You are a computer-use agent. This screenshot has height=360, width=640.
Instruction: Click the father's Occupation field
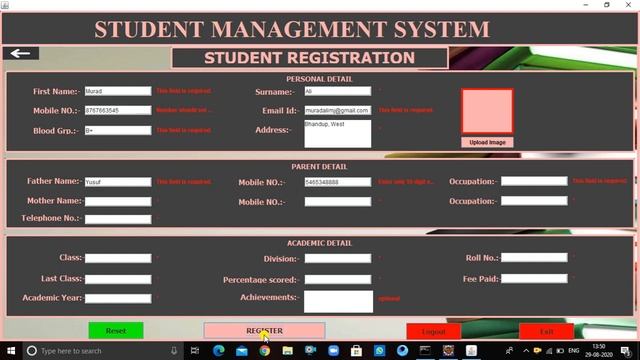[x=534, y=181]
